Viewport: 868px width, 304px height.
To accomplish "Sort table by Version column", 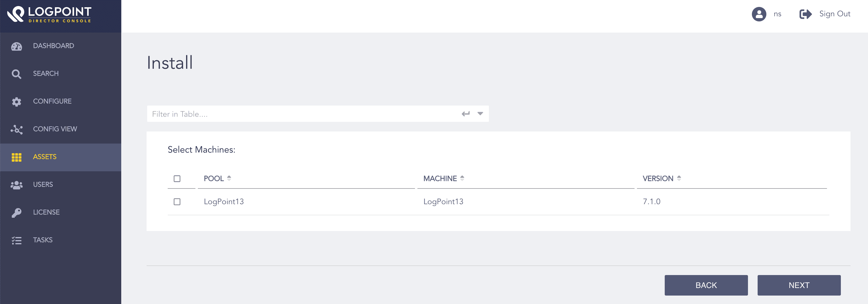I will 679,178.
